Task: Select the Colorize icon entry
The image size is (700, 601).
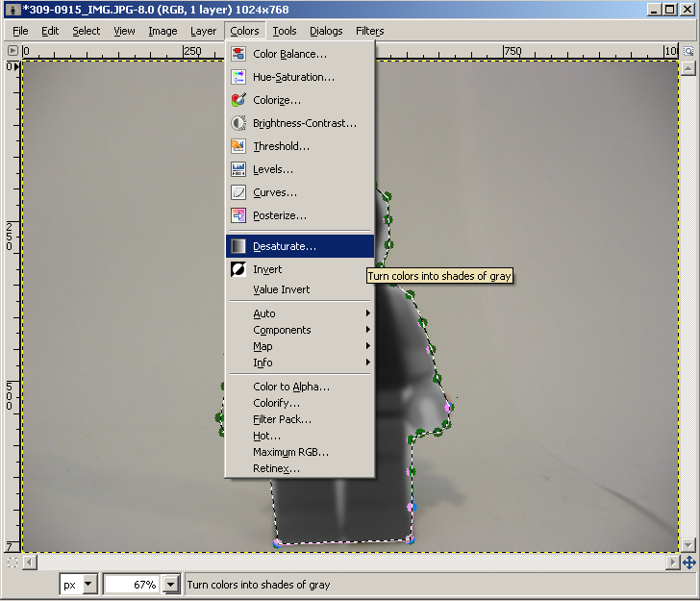Action: [237, 100]
